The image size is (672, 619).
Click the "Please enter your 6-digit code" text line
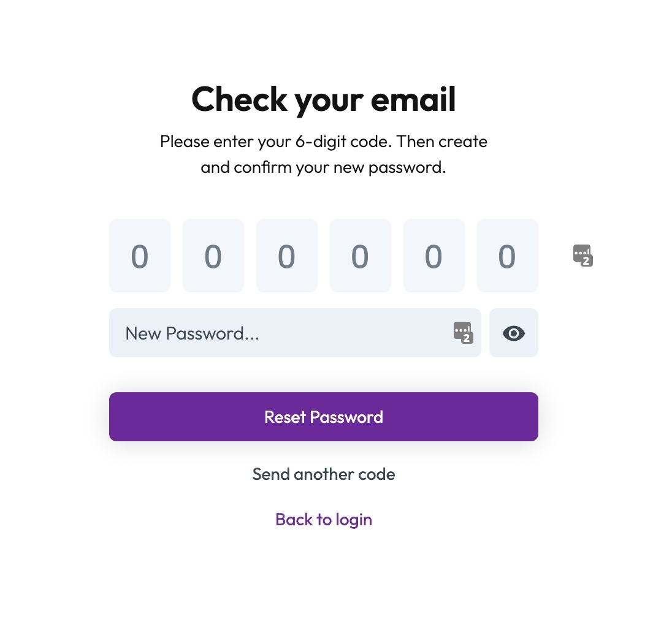pos(324,142)
